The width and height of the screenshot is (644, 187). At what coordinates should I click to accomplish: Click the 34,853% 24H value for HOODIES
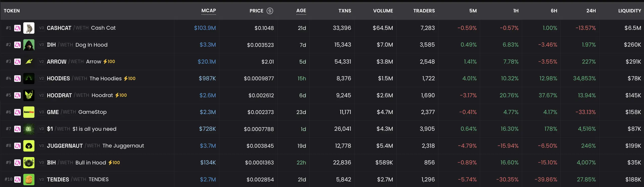585,79
